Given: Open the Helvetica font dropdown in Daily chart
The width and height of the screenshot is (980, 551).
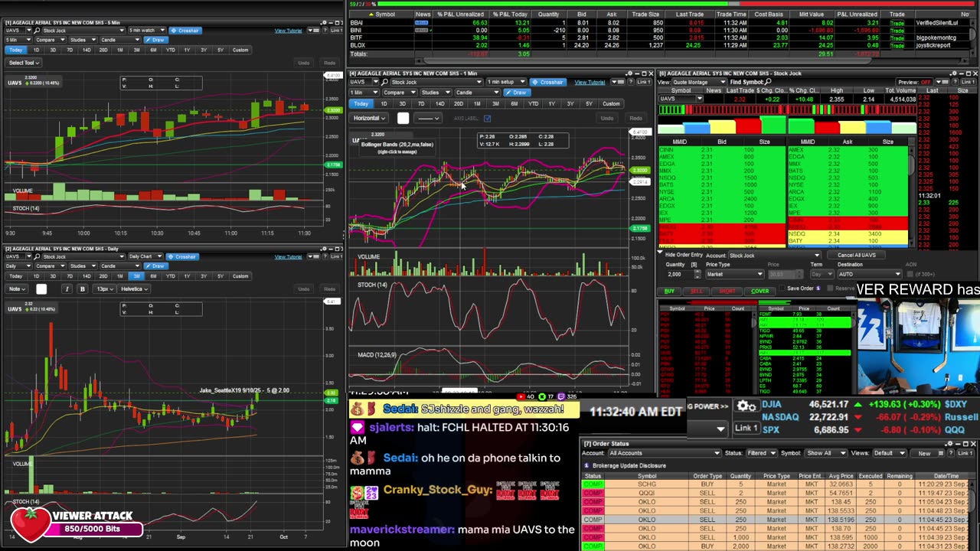Looking at the screenshot, I should point(135,289).
